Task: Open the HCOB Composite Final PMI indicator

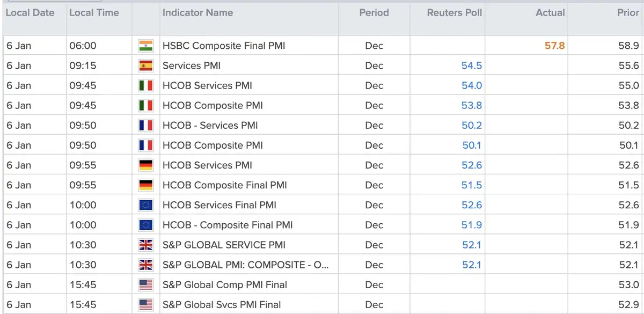Action: [x=225, y=185]
